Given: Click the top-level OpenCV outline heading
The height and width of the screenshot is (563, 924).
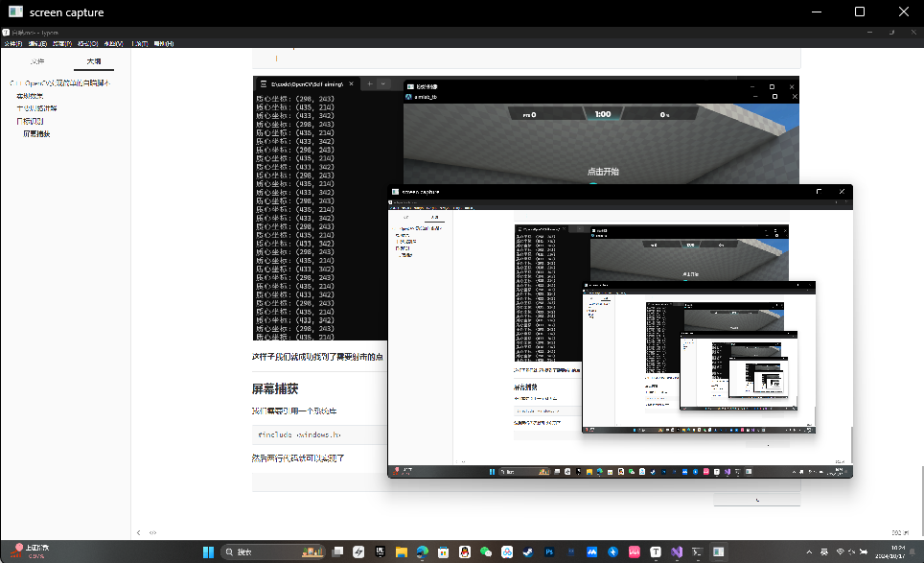Looking at the screenshot, I should tap(62, 84).
